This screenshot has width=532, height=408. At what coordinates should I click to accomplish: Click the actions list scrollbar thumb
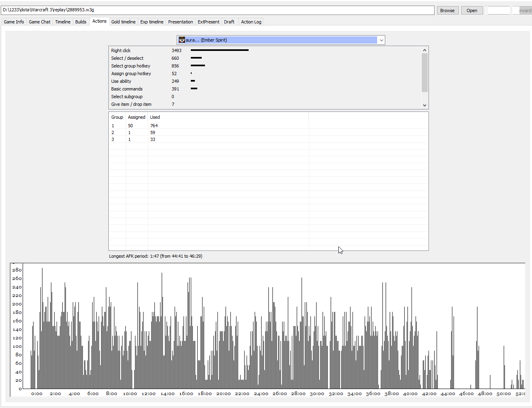tap(424, 73)
